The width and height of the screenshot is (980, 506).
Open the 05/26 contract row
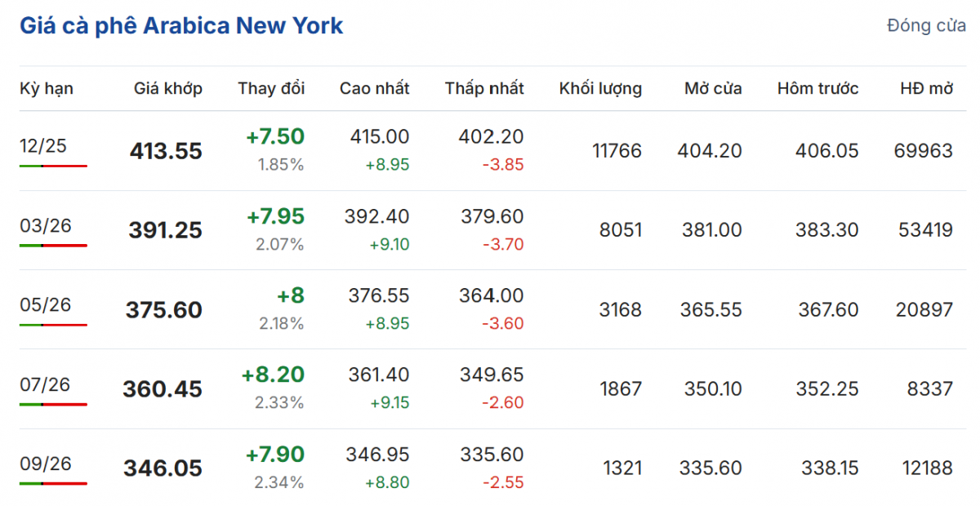click(45, 304)
